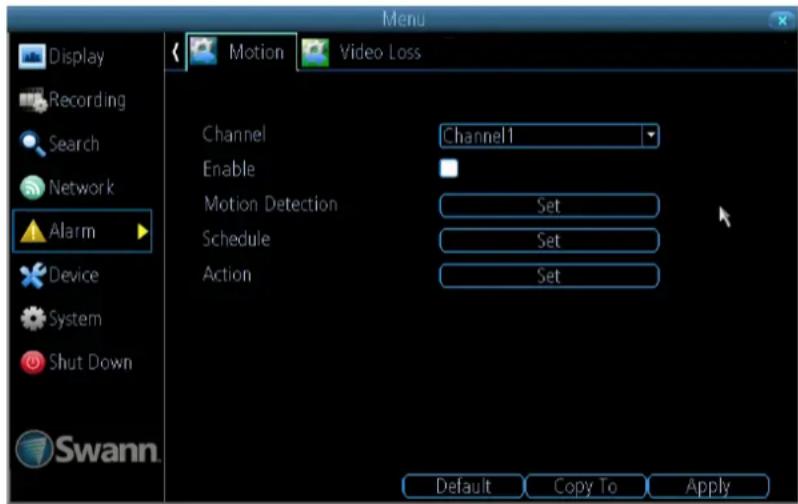Click the red Shut Down power icon
This screenshot has height=504, width=798.
[x=33, y=362]
